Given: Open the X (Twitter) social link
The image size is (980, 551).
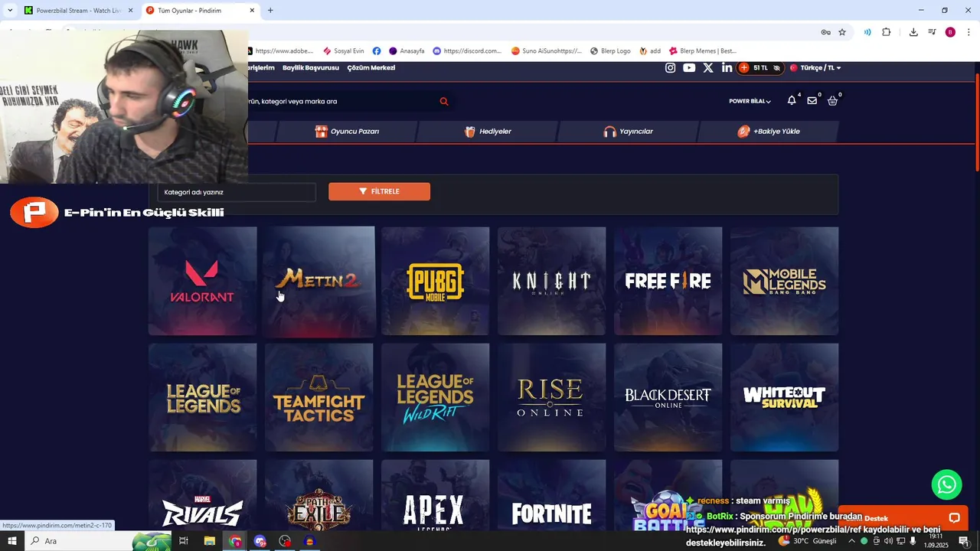Looking at the screenshot, I should (x=708, y=68).
